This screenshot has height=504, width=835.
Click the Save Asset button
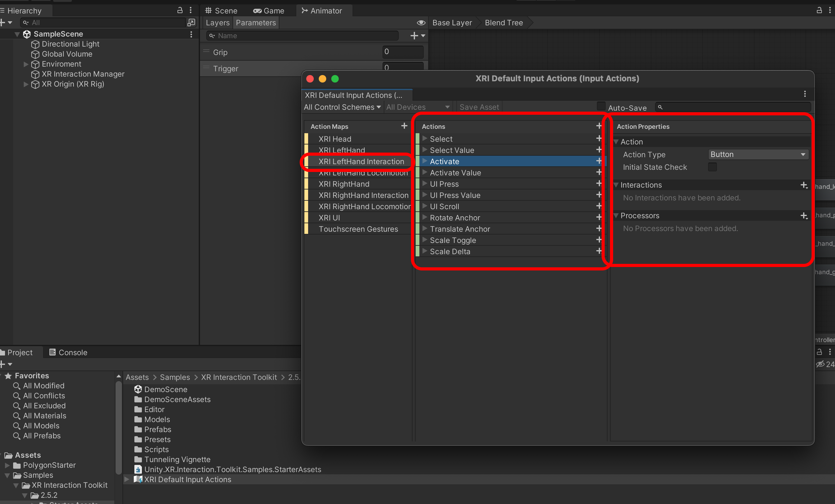pyautogui.click(x=479, y=107)
